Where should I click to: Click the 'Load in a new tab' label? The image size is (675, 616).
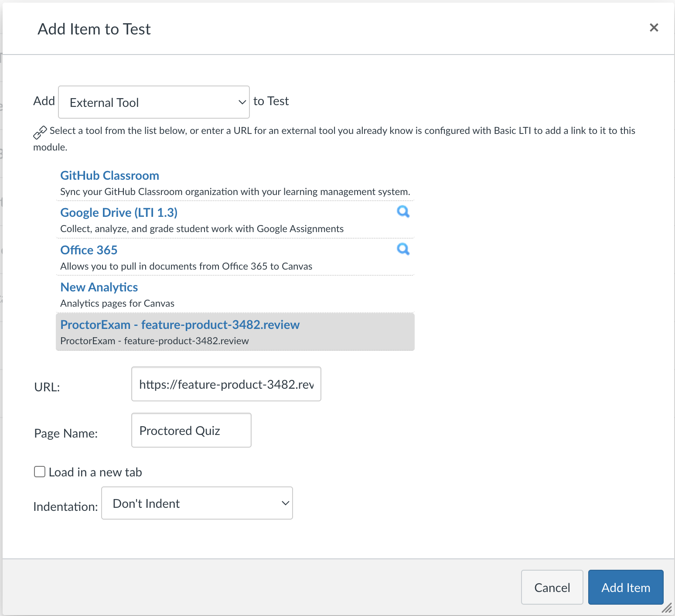tap(95, 472)
